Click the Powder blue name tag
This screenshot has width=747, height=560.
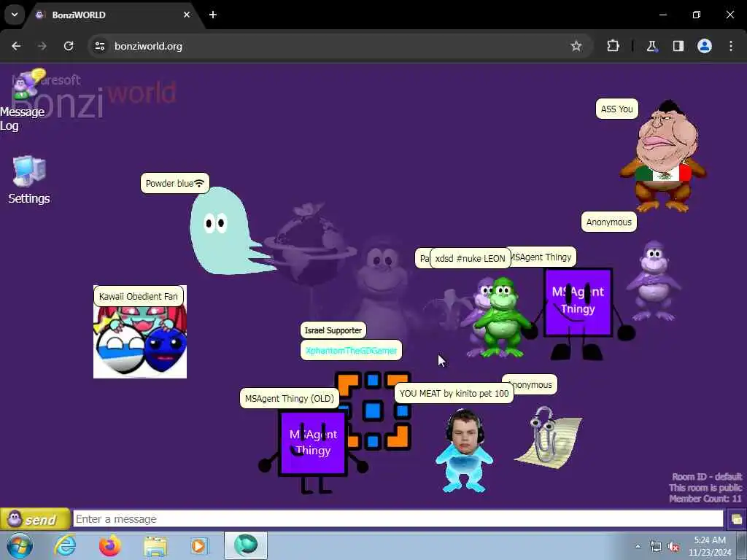(x=174, y=183)
